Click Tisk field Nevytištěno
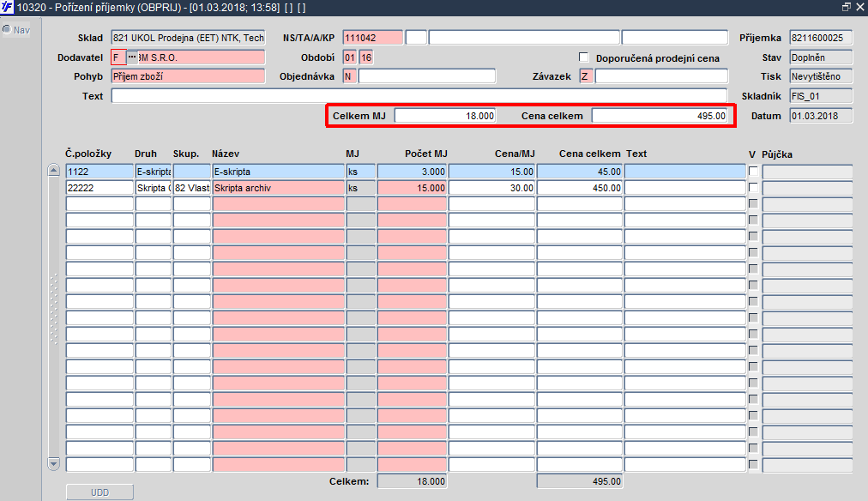This screenshot has height=501, width=868. coord(821,76)
